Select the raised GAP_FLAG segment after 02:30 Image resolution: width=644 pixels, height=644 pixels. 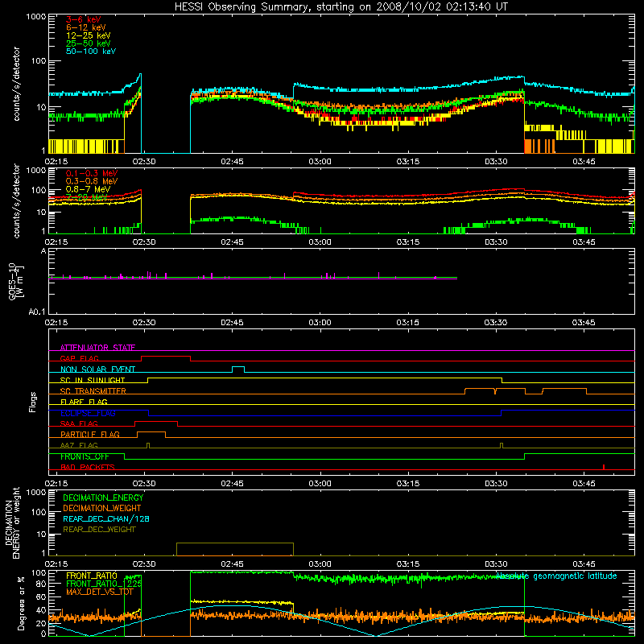(166, 358)
